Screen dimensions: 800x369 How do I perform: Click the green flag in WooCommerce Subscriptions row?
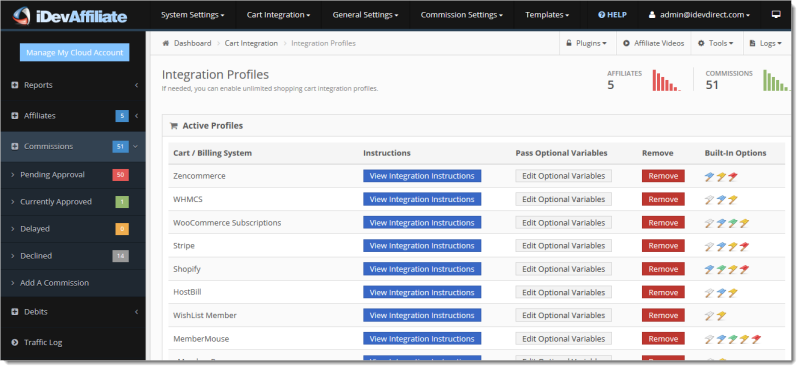pyautogui.click(x=733, y=224)
